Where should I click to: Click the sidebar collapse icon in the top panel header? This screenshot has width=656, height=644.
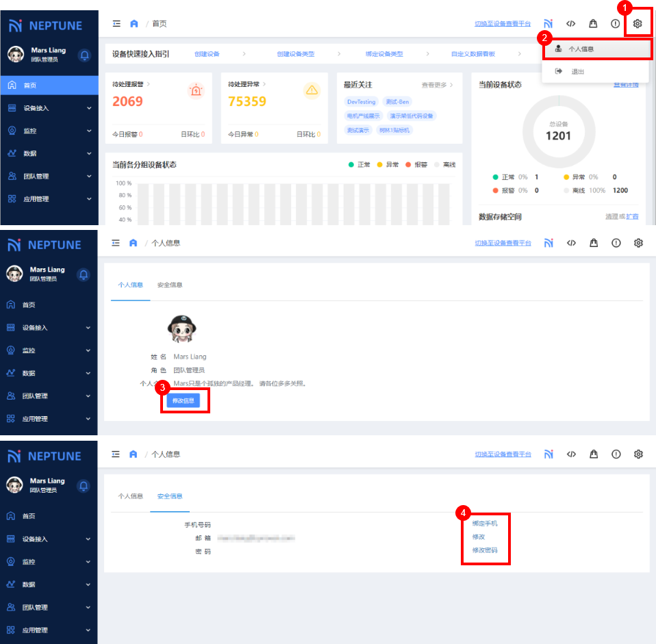116,24
